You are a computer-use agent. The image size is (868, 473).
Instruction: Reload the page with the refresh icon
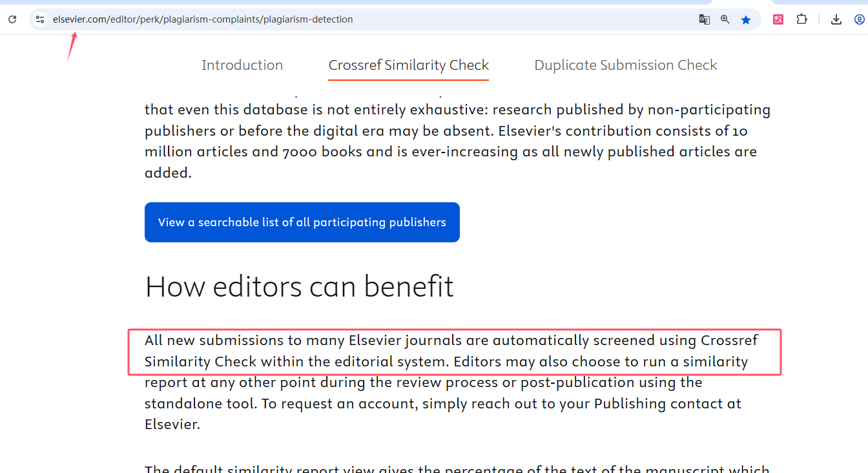pos(12,19)
